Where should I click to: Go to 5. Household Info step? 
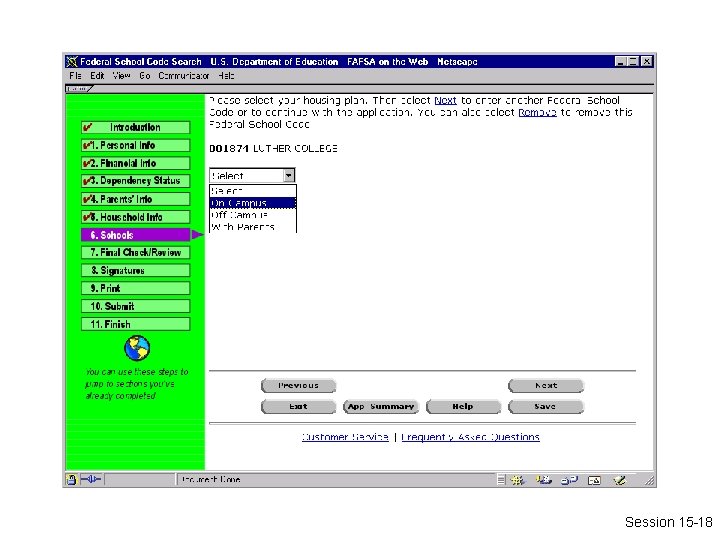click(135, 217)
